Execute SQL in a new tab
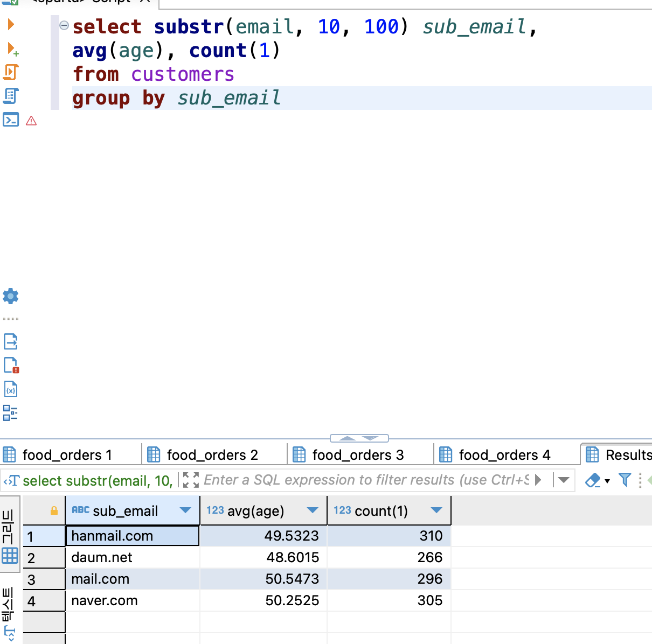This screenshot has width=652, height=644. [12, 49]
